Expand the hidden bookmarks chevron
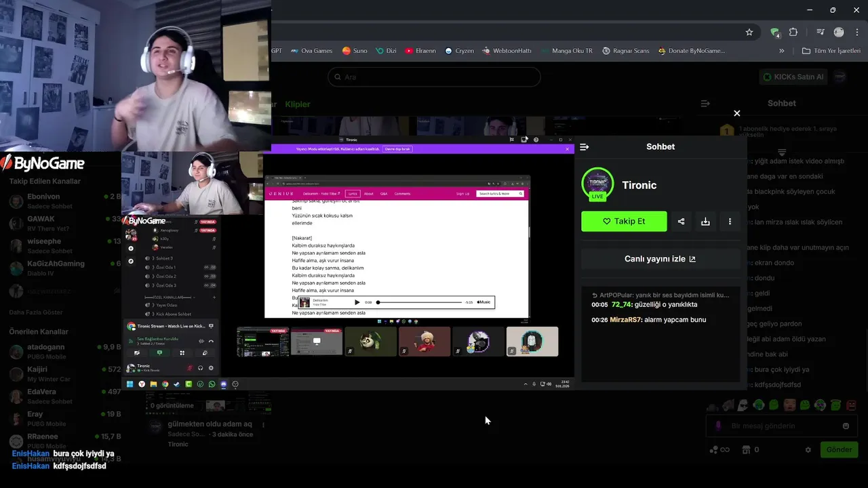 781,51
